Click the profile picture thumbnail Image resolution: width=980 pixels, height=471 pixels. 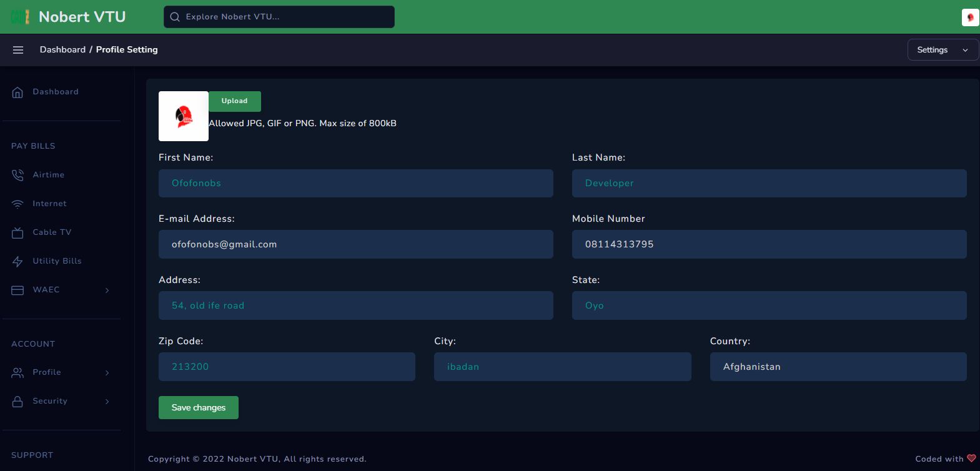click(184, 116)
